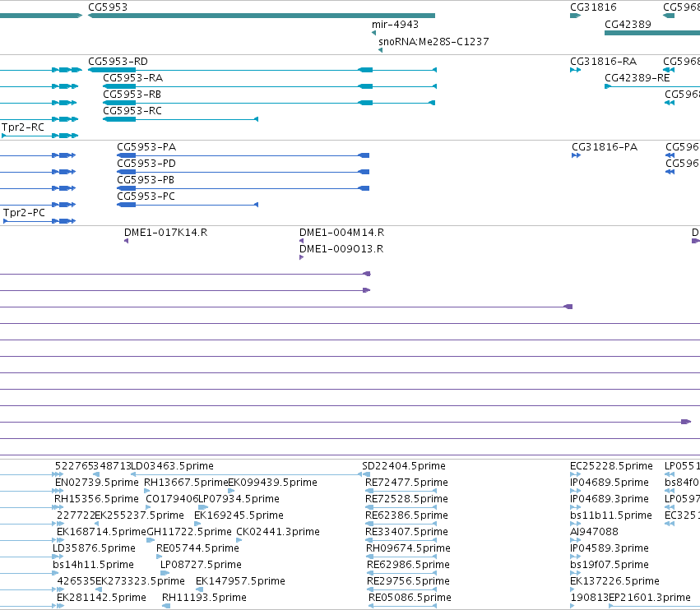This screenshot has height=610, width=700.
Task: Click the small arrow glyph under mir-4943
Action: pyautogui.click(x=373, y=33)
